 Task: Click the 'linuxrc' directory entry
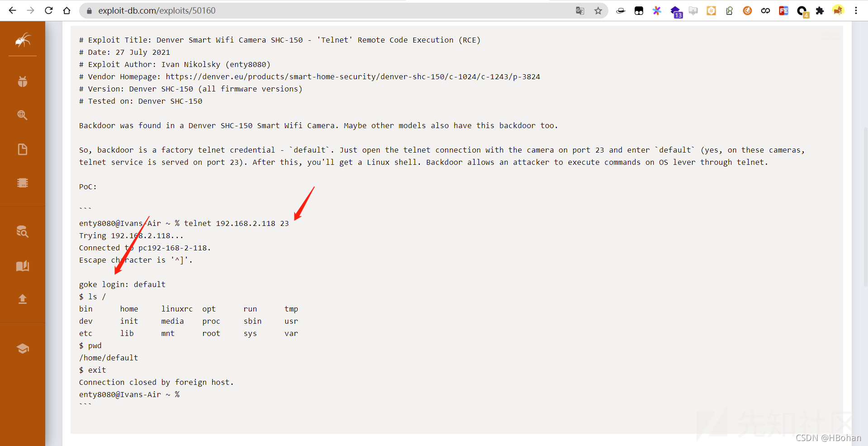[177, 309]
